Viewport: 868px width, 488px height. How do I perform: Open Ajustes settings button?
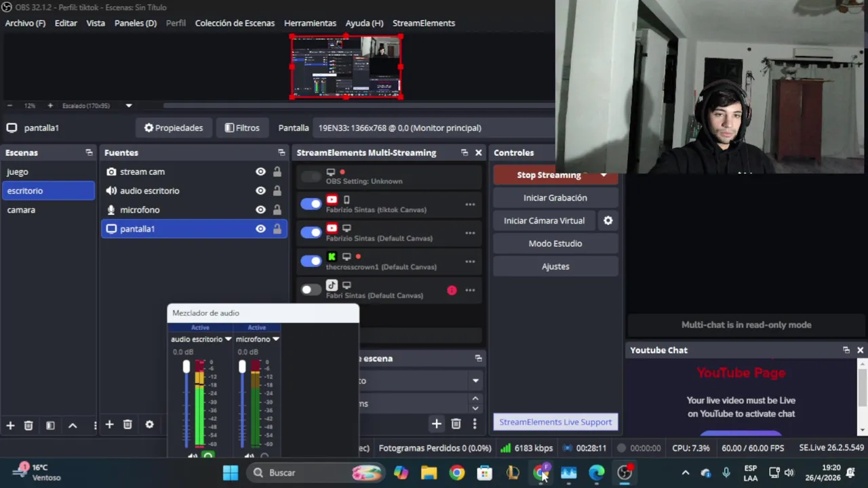click(555, 266)
